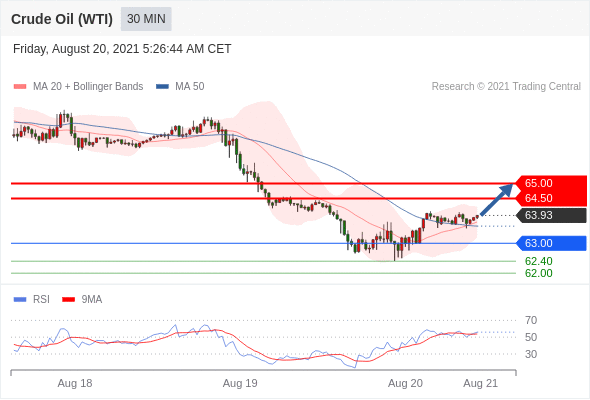The height and width of the screenshot is (400, 590).
Task: Select the MA 50 legend swatch
Action: point(162,87)
